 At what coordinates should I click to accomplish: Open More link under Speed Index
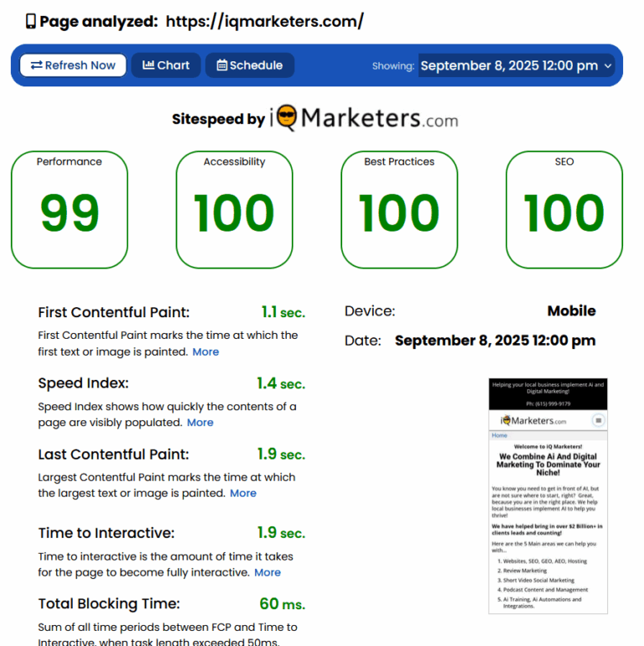coord(200,423)
